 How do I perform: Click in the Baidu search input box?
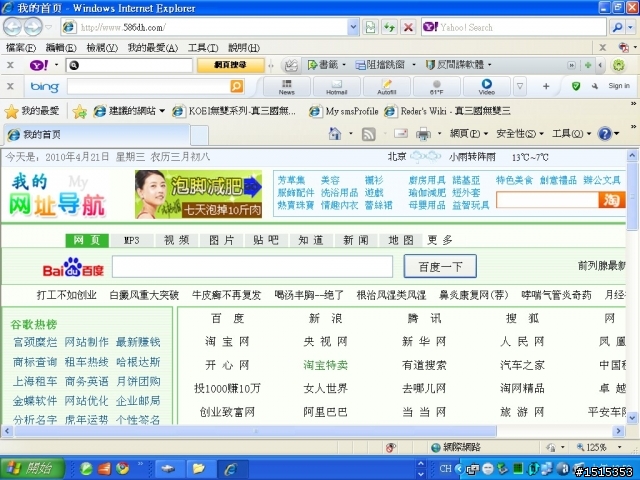[x=252, y=267]
